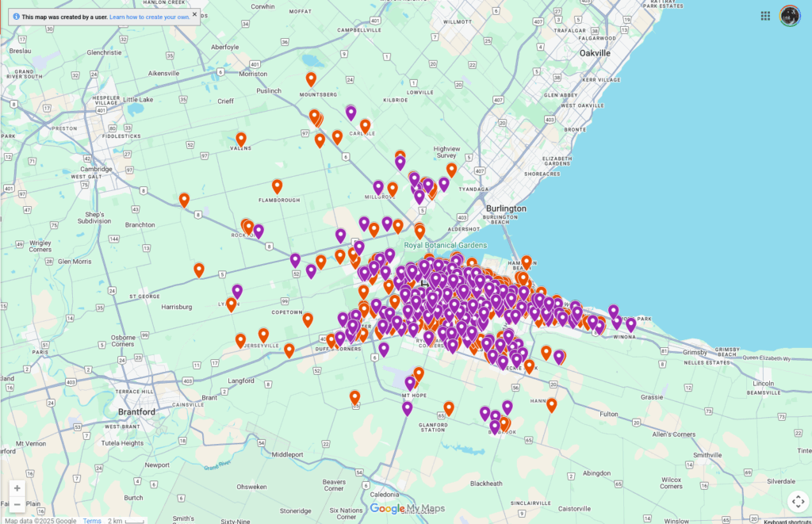Viewport: 812px width, 524px height.
Task: Click the orange marker near Flamborough
Action: 277,186
